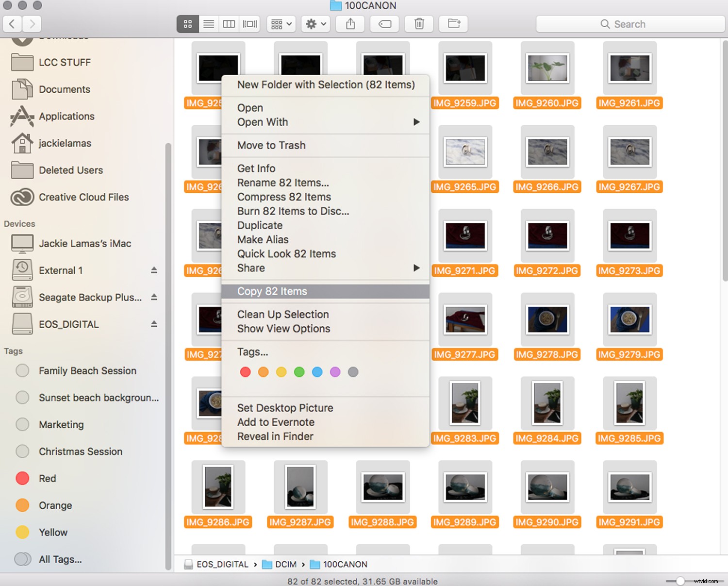Select the Cover Flow view icon
This screenshot has height=586, width=728.
click(x=249, y=23)
